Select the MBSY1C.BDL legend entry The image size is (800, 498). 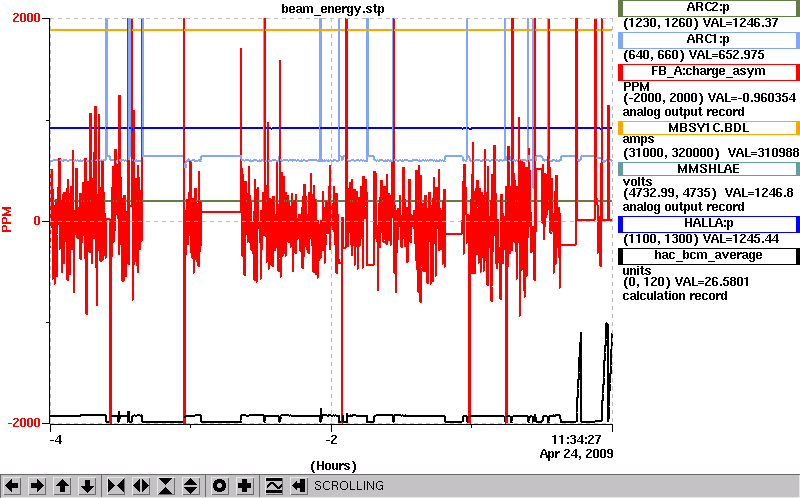coord(709,128)
